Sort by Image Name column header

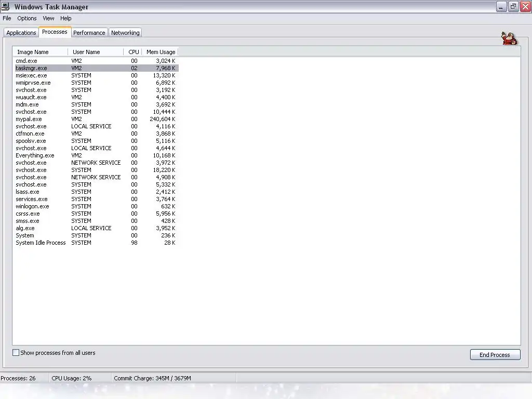pyautogui.click(x=40, y=52)
